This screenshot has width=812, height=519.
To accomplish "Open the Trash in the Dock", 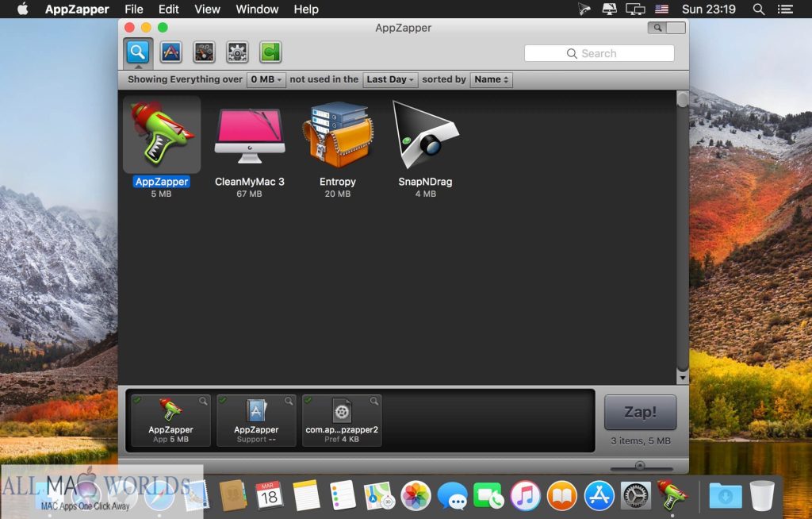I will pos(762,496).
